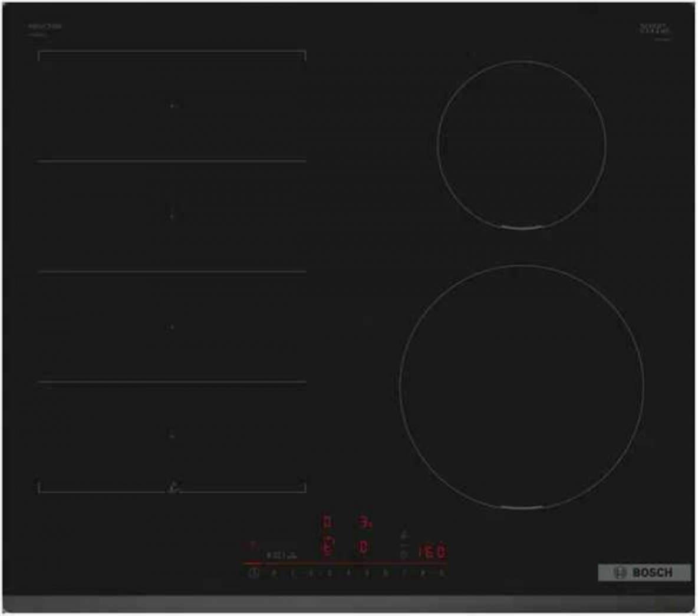Set power level 9 on the slider
698x616 pixels.
(x=442, y=572)
